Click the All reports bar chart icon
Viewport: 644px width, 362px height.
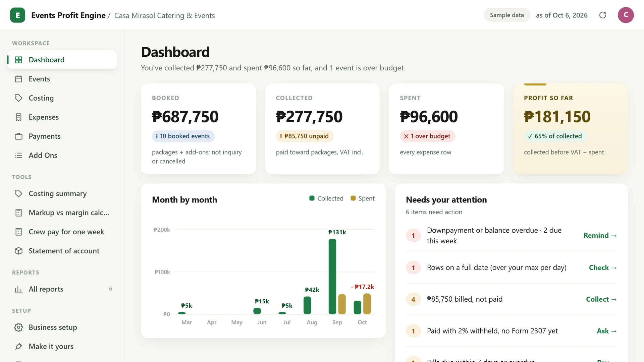(x=19, y=289)
